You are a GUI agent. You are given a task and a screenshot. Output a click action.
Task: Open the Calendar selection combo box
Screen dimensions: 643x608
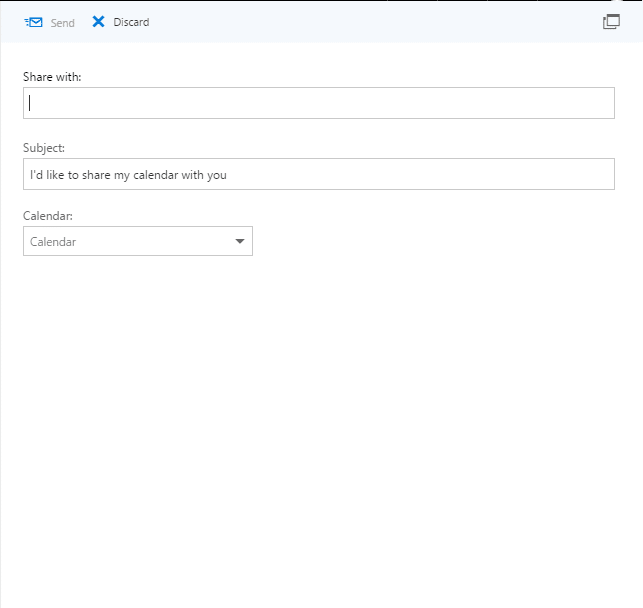pos(138,241)
